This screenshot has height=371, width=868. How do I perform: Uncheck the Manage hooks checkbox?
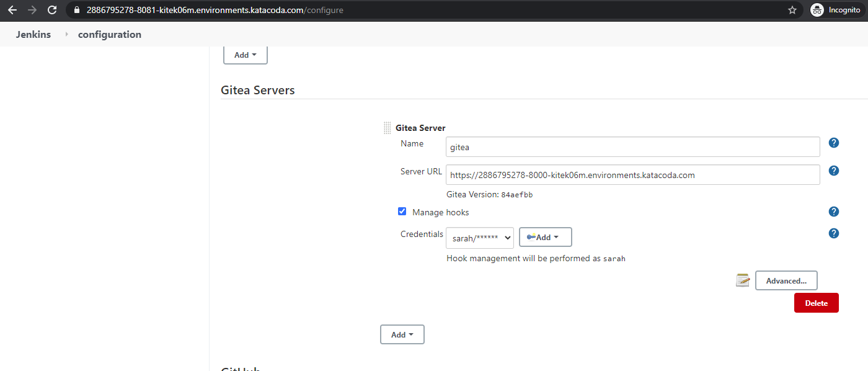tap(402, 212)
